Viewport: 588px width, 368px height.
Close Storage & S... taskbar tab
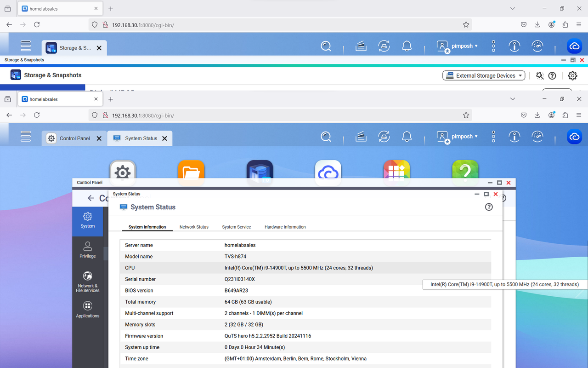tap(99, 48)
